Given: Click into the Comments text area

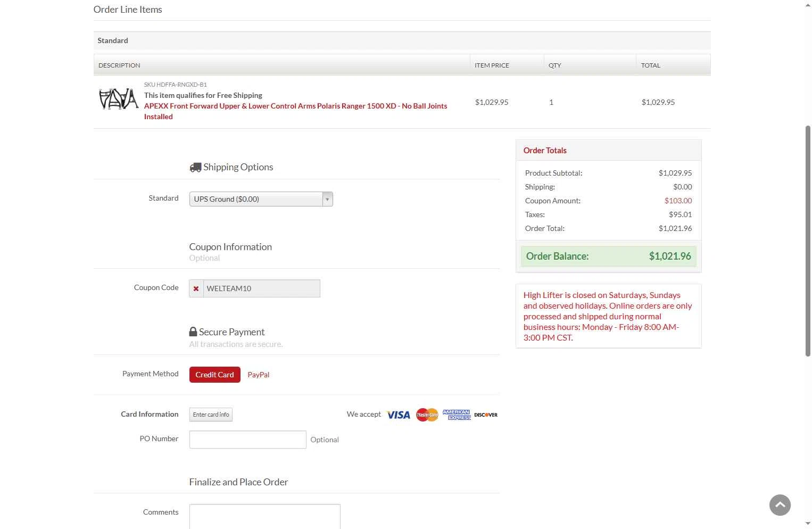Looking at the screenshot, I should [265, 516].
